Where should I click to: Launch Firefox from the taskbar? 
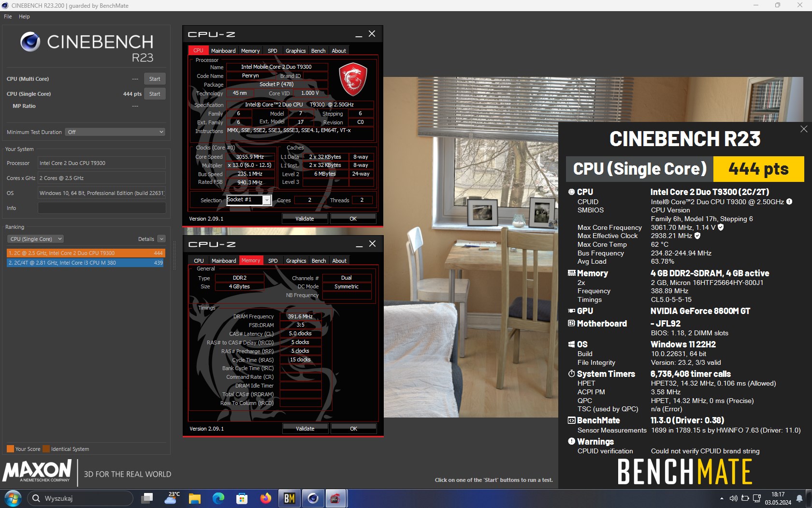click(265, 498)
